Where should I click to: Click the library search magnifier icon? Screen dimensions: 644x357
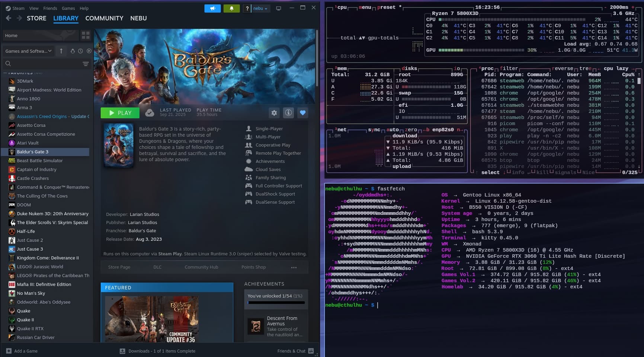[x=8, y=64]
